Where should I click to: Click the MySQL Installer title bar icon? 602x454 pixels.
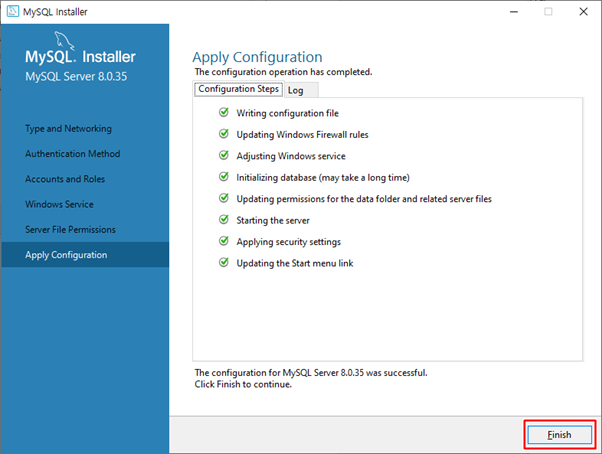pyautogui.click(x=13, y=12)
